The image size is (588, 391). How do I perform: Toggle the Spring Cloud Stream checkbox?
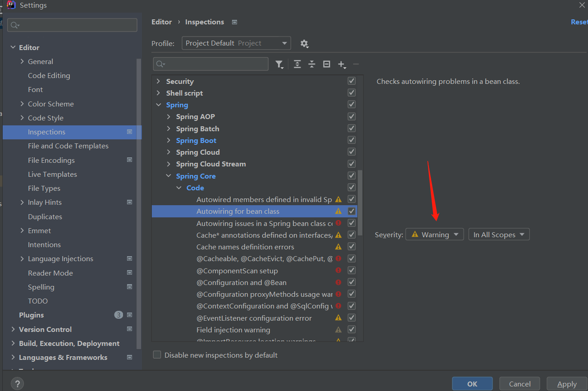click(352, 164)
